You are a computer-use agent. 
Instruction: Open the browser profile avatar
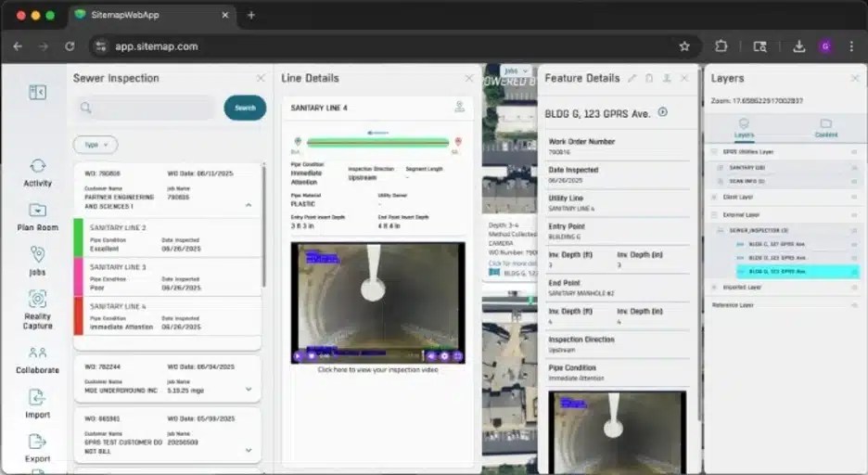tap(825, 46)
